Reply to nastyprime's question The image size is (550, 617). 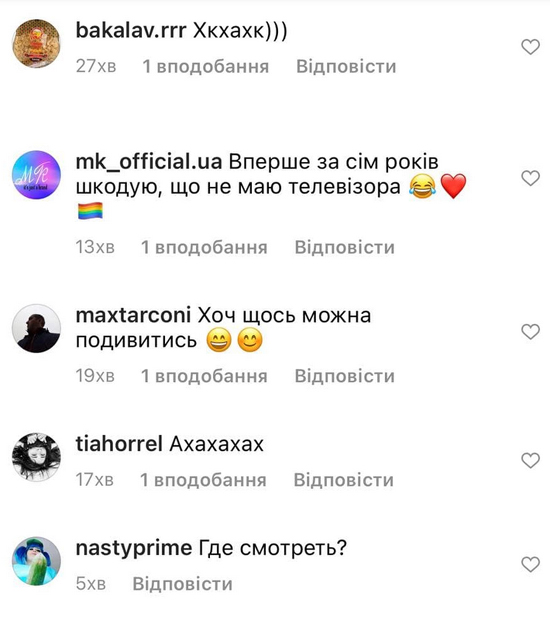point(183,584)
